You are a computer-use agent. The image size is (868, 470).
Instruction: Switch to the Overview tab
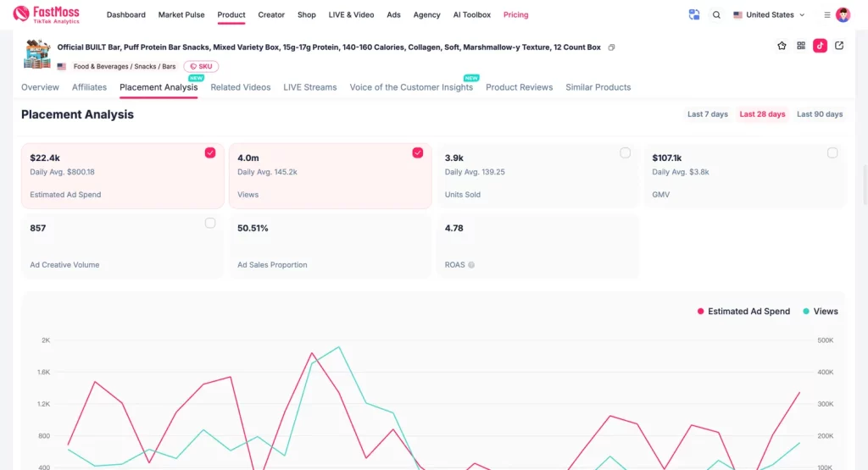point(40,87)
